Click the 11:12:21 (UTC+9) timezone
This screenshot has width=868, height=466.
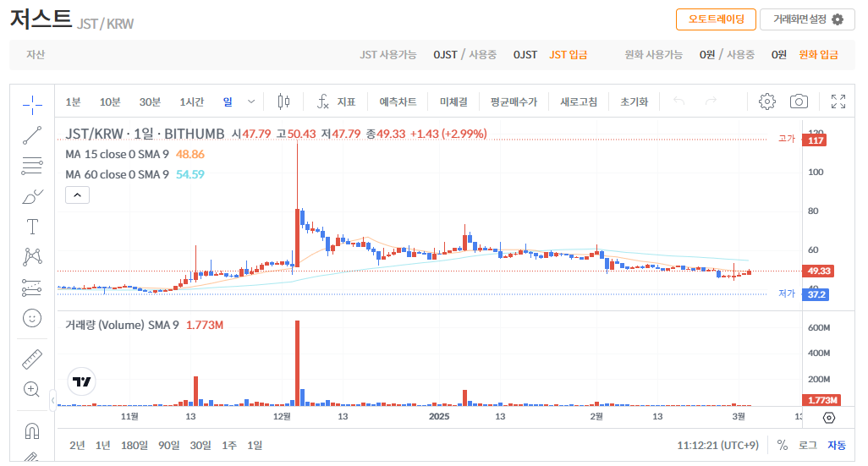click(718, 445)
